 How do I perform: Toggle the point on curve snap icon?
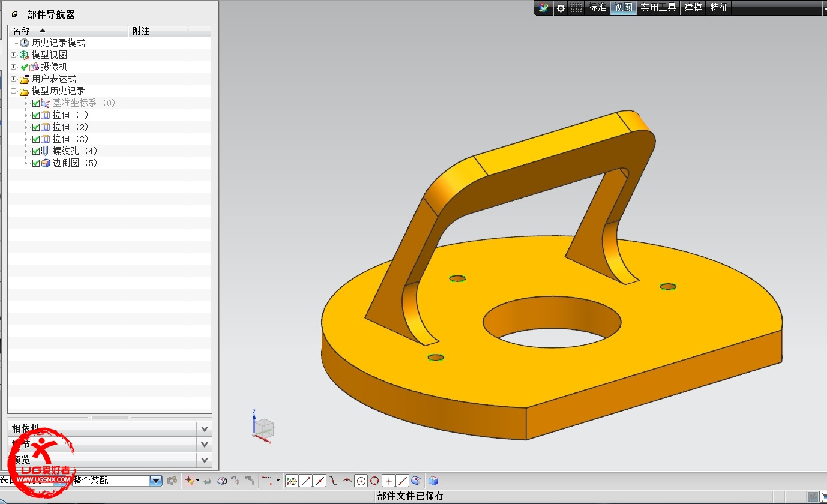(403, 481)
